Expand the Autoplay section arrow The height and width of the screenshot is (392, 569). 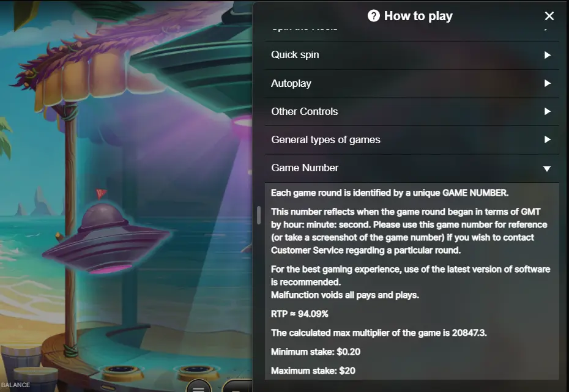coord(547,83)
